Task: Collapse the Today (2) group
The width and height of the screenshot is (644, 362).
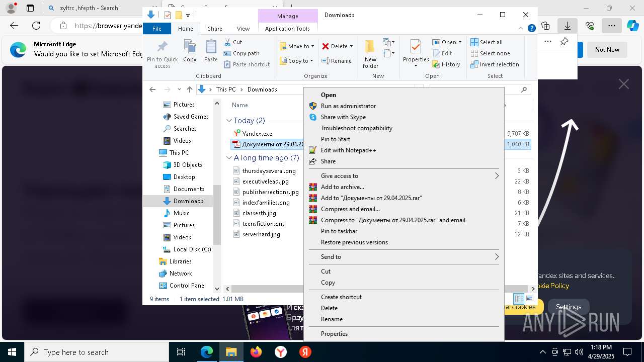Action: tap(229, 121)
